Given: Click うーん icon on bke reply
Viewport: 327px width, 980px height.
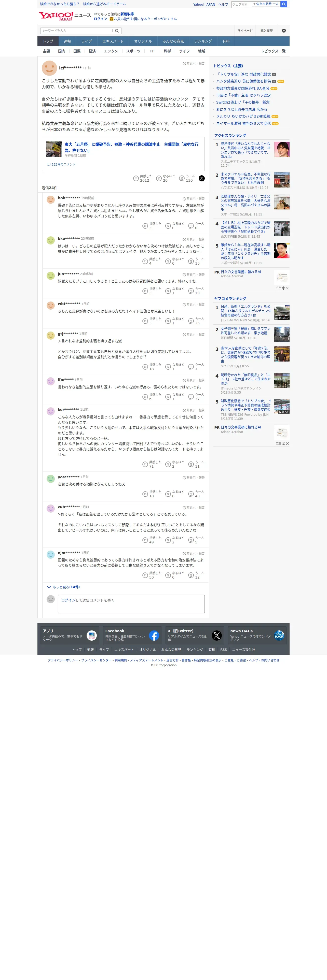Looking at the screenshot, I should point(191,261).
